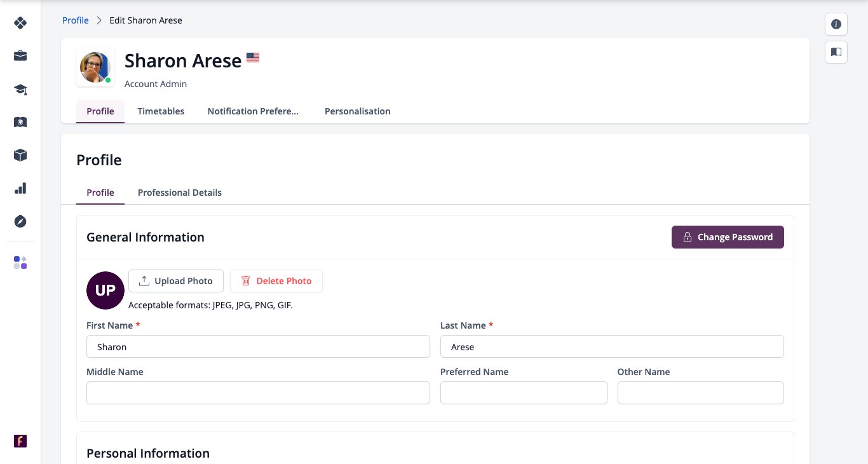Click the purple apps sparkle icon

click(x=20, y=263)
